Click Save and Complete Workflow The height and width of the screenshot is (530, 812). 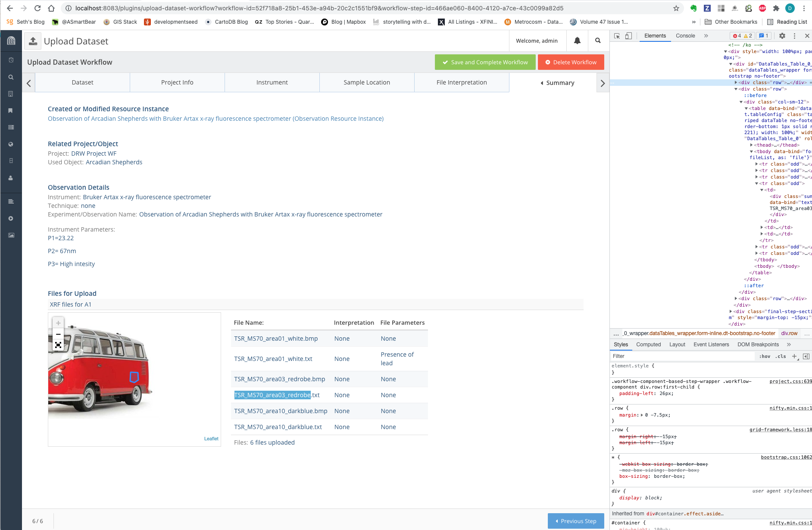pos(485,62)
